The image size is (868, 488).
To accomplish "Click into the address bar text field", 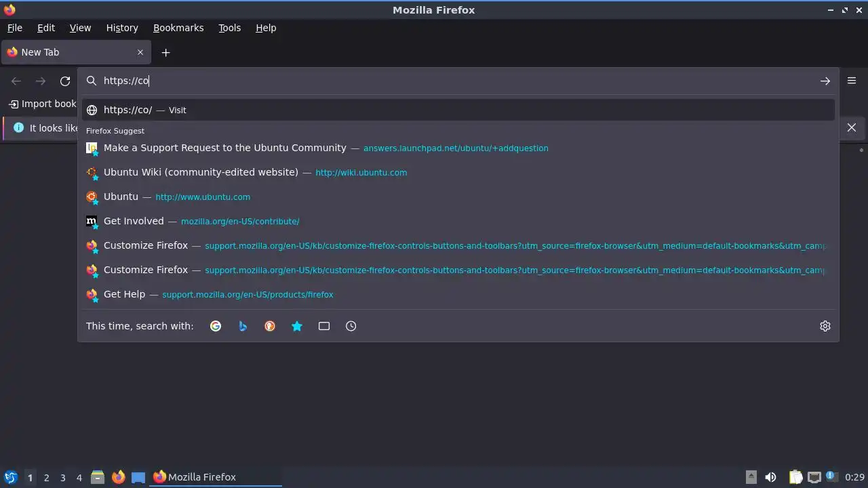I will (x=458, y=81).
